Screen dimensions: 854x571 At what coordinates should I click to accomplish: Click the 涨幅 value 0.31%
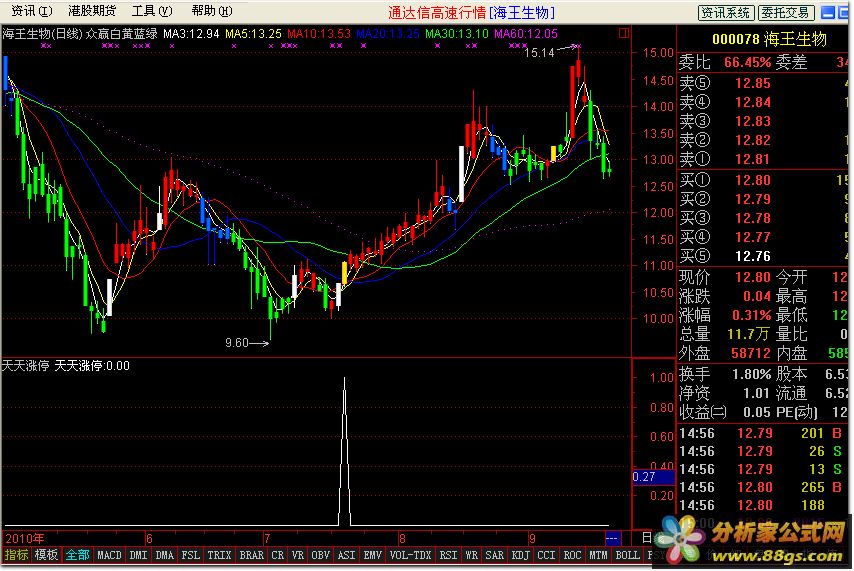(752, 315)
